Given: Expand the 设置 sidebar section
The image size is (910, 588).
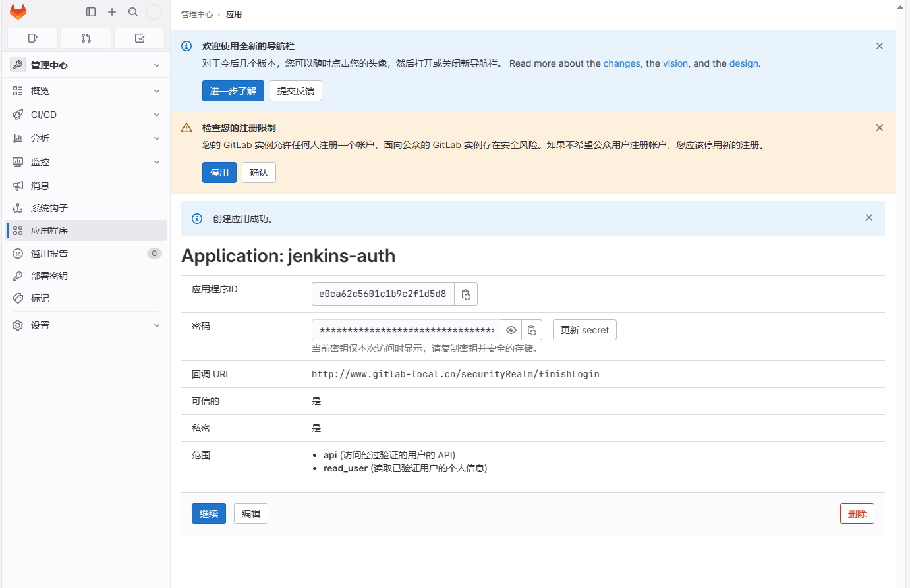Looking at the screenshot, I should tap(86, 325).
